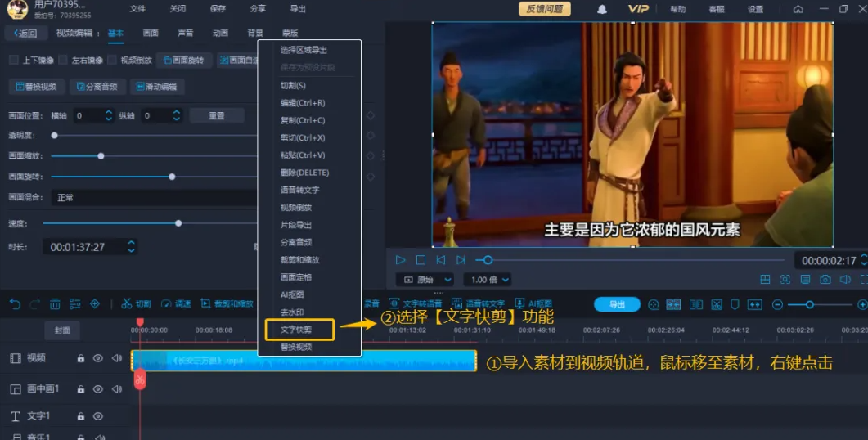Open the adjustment sliders icon in timeline toolbar
Screen dimensions: 868x440
tap(74, 304)
